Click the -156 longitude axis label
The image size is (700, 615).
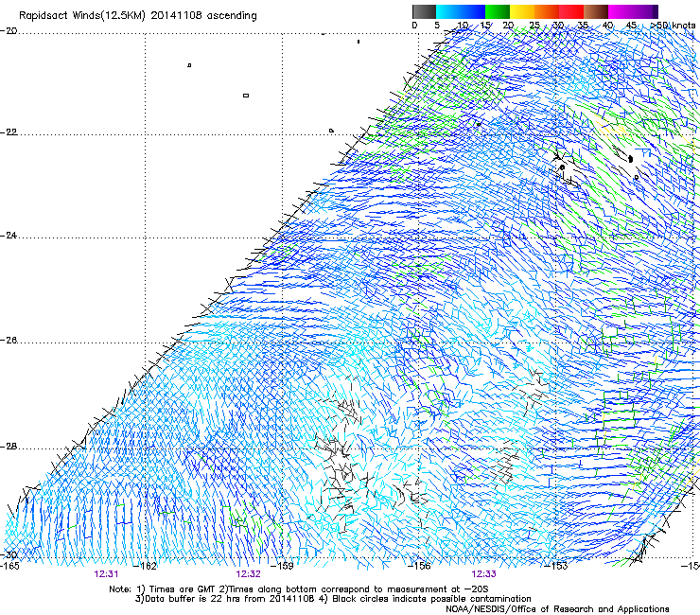pos(420,566)
